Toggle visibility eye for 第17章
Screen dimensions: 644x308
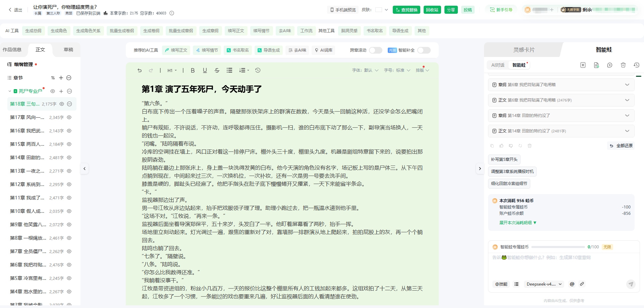pos(69,117)
